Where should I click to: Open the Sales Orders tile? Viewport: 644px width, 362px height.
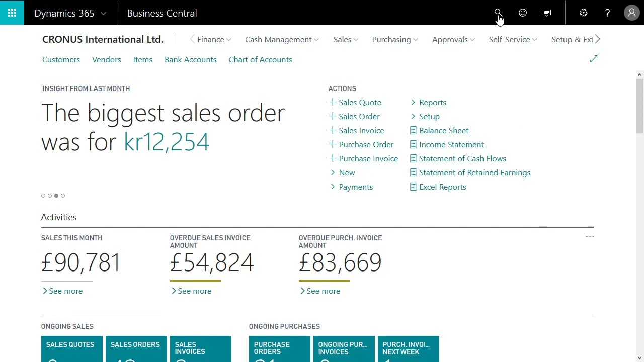136,349
